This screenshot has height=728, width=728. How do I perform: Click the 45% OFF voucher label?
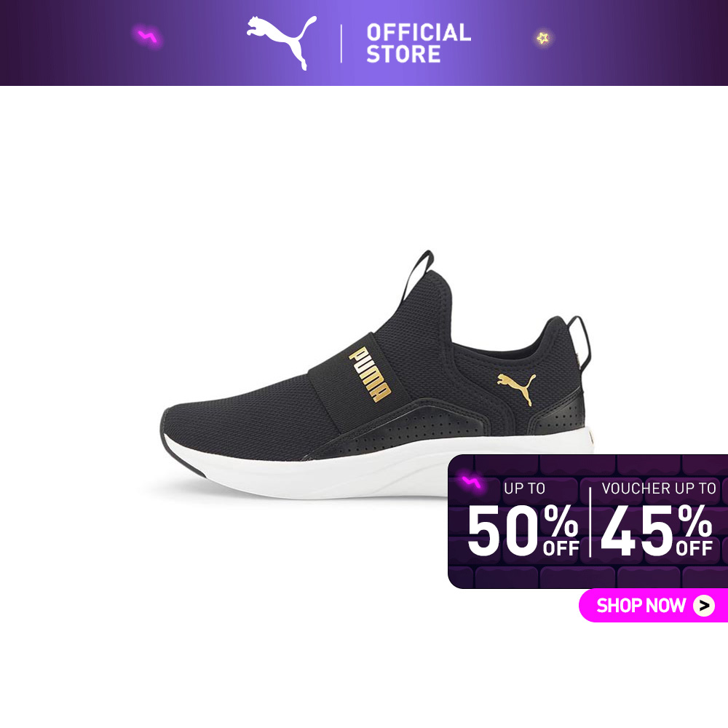tap(657, 529)
